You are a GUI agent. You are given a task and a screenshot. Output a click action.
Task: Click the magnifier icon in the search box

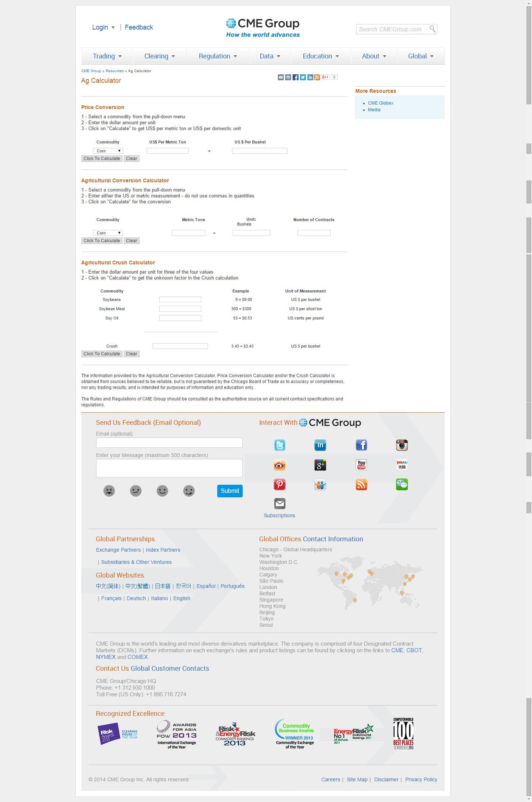click(x=432, y=29)
